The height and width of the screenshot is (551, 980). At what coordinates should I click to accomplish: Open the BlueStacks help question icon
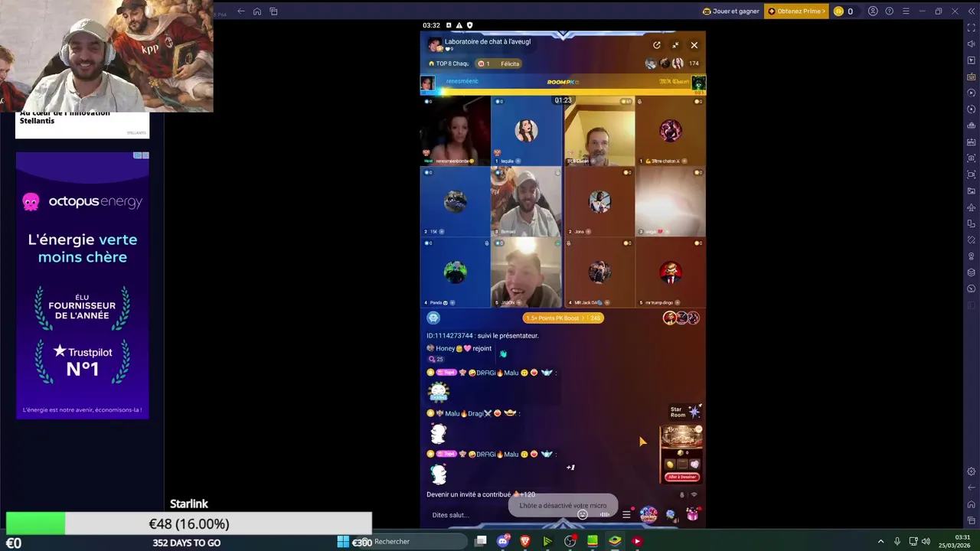(889, 11)
